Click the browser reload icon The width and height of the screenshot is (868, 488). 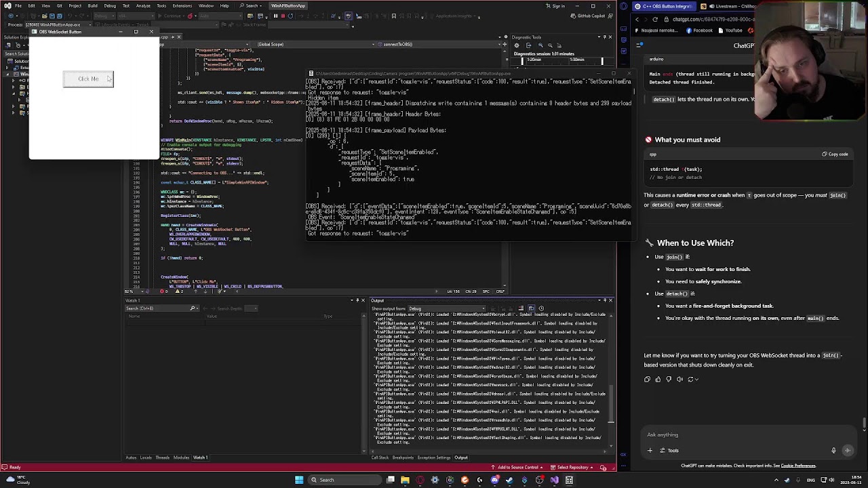pyautogui.click(x=655, y=20)
